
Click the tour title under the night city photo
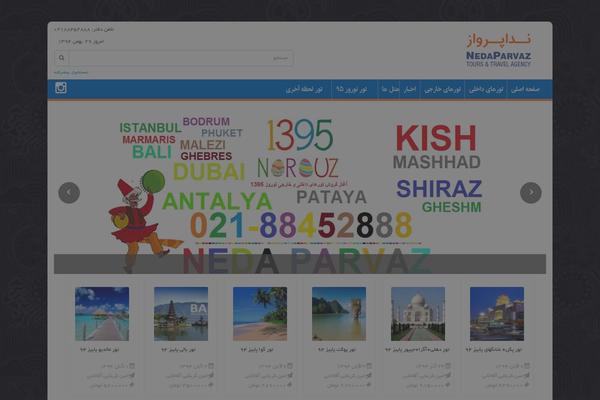494,349
